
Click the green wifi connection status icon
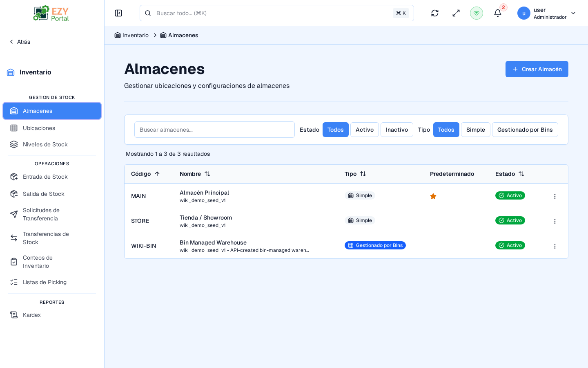coord(477,13)
